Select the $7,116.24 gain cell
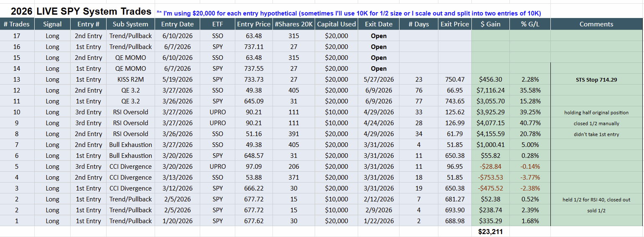The width and height of the screenshot is (644, 237). pos(491,90)
